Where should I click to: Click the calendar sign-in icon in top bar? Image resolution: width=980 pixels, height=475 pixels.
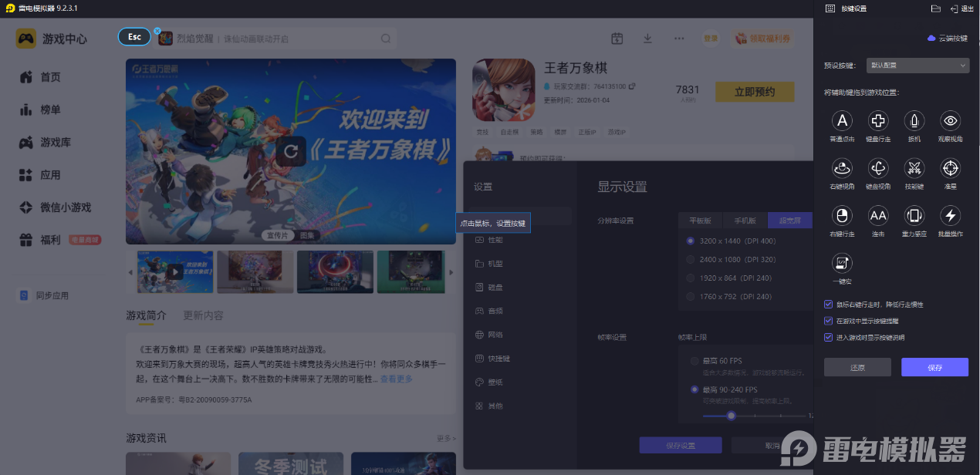tap(617, 39)
